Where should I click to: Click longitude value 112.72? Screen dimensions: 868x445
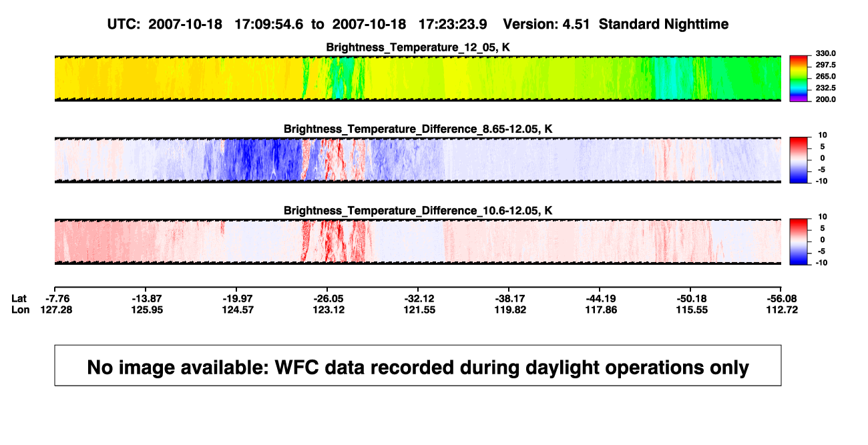pyautogui.click(x=783, y=310)
